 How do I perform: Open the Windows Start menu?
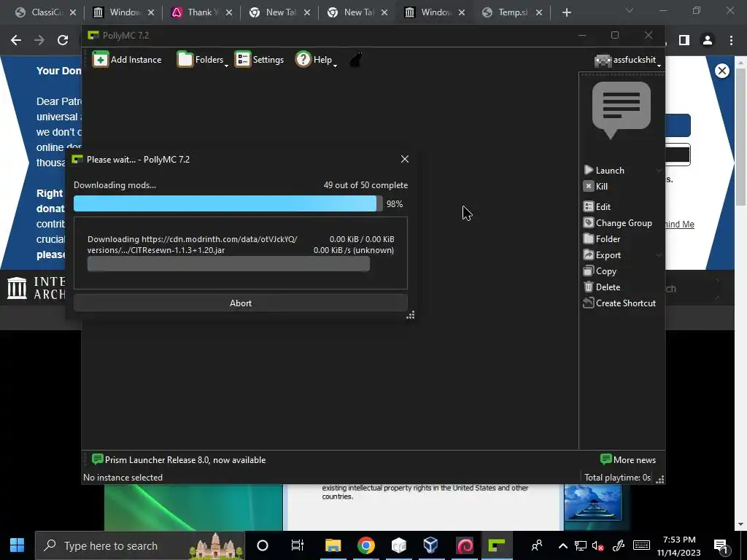[x=18, y=545]
